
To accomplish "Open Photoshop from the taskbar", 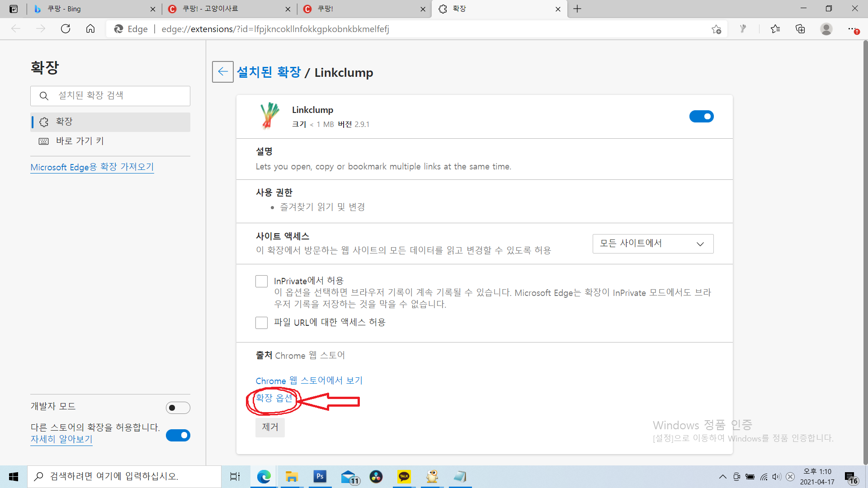I will coord(320,477).
